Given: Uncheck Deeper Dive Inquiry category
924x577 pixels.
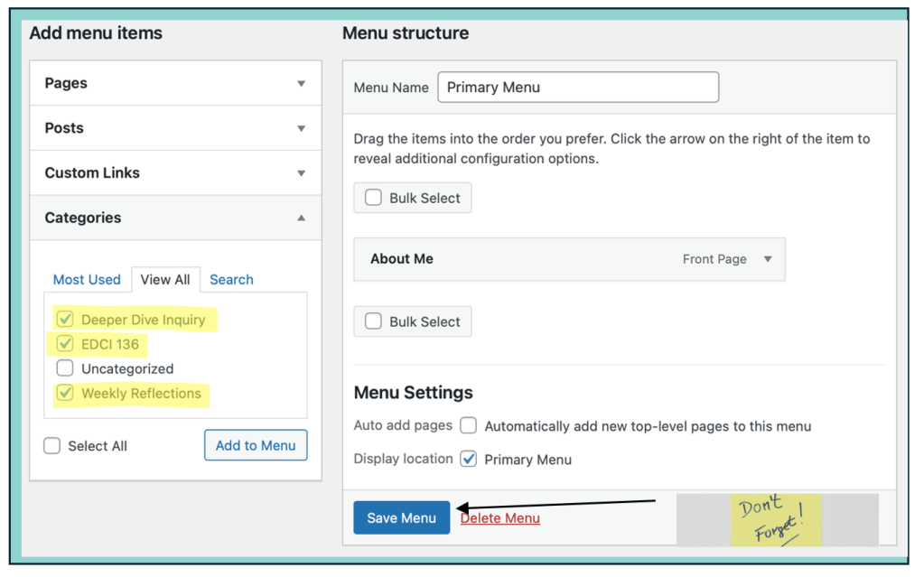Looking at the screenshot, I should (65, 320).
